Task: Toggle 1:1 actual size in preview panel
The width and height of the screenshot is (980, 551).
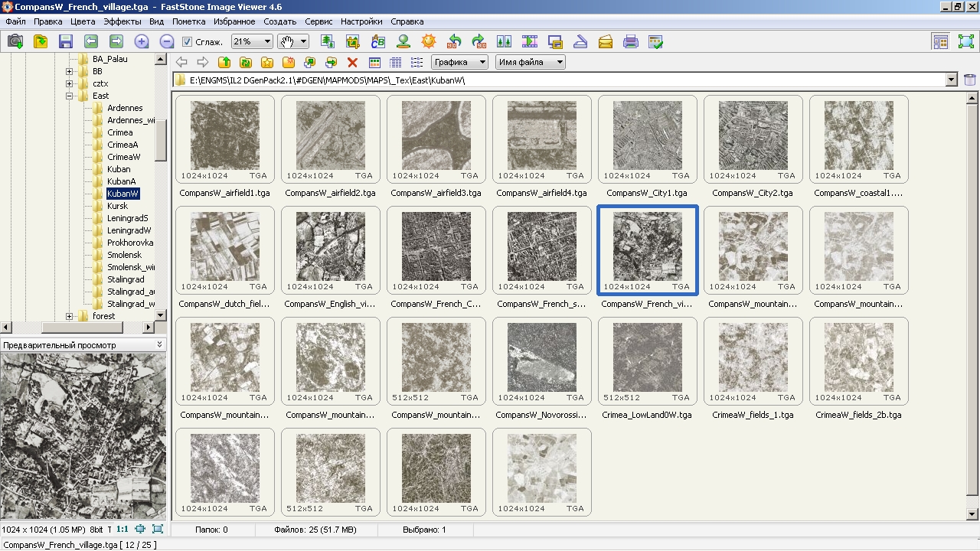Action: (x=122, y=529)
